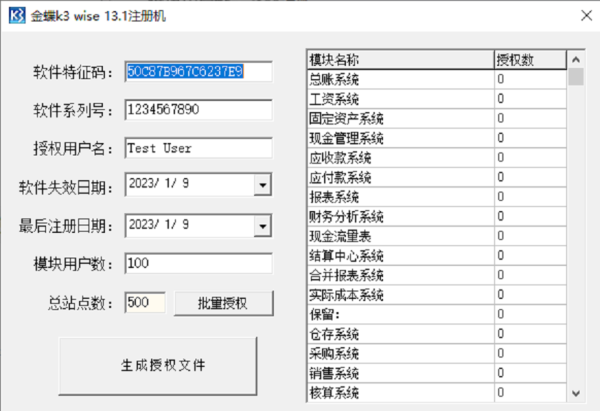Select the 总账系统 row
Image resolution: width=600 pixels, height=411 pixels.
click(437, 79)
